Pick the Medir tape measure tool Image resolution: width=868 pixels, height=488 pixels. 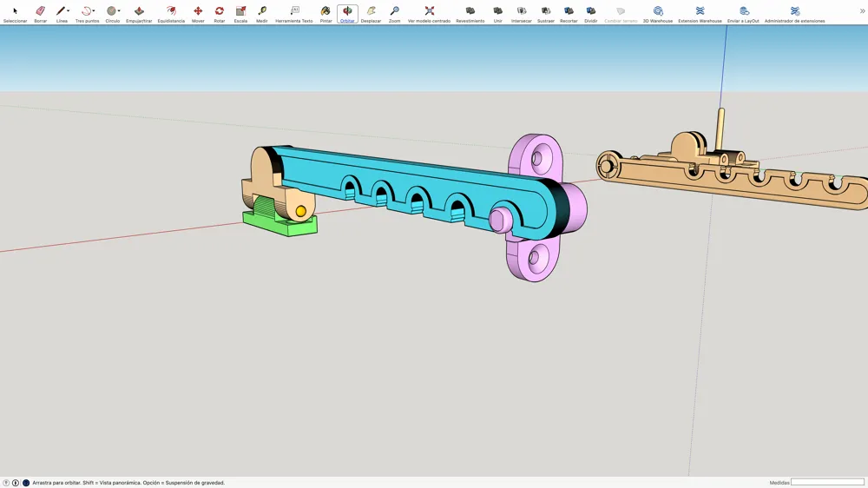pos(262,13)
